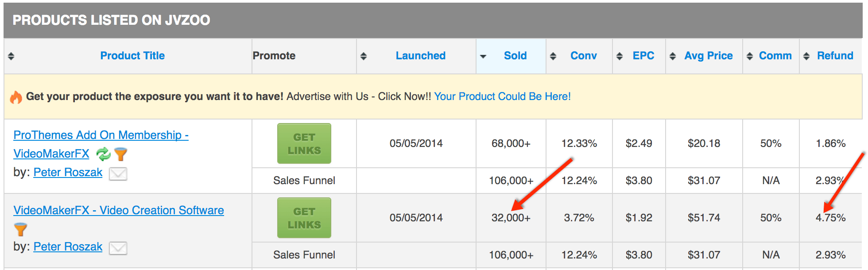This screenshot has width=868, height=270.
Task: Click 50% commission in ProThemes row
Action: click(771, 143)
